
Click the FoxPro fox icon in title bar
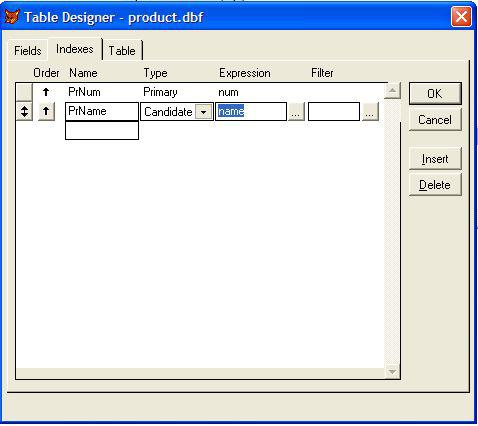tap(12, 16)
